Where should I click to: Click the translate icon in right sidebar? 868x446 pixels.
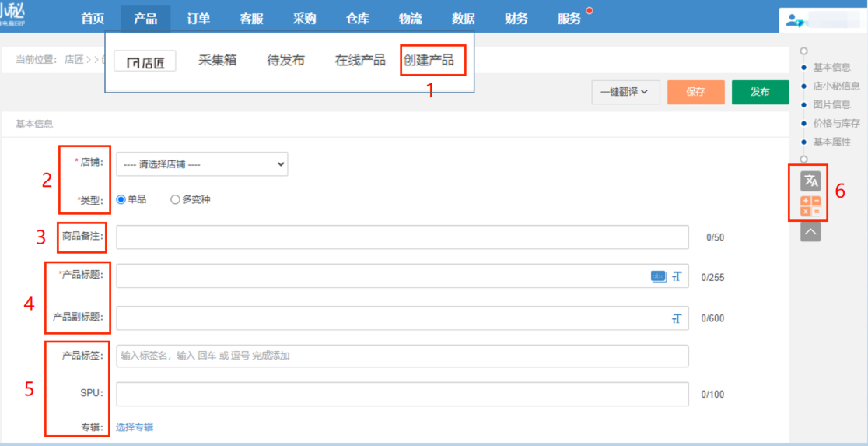810,181
